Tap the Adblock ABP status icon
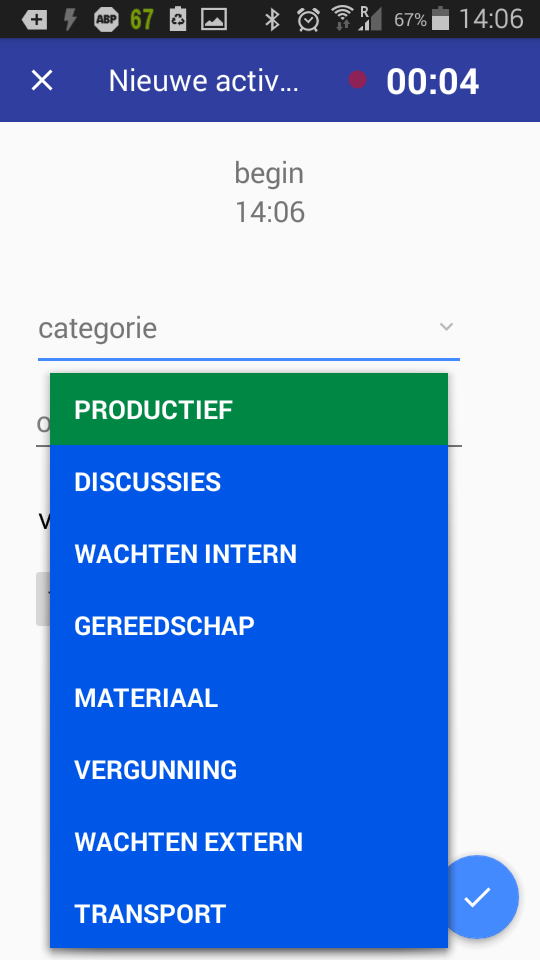This screenshot has height=960, width=540. coord(106,20)
